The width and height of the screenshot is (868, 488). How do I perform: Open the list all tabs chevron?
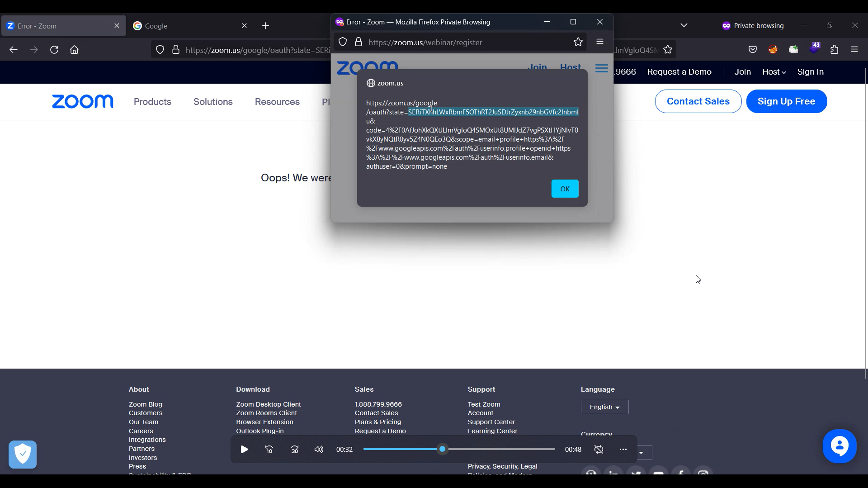click(x=684, y=25)
